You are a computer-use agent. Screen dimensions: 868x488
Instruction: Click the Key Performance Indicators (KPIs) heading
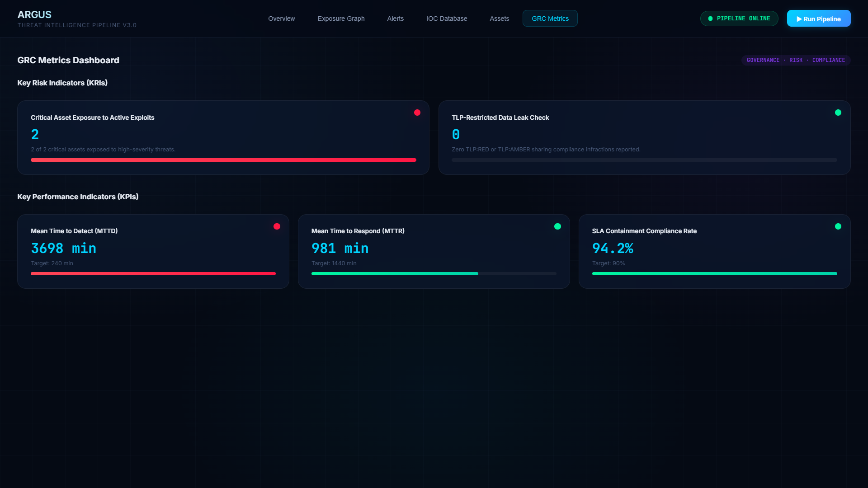click(x=78, y=197)
